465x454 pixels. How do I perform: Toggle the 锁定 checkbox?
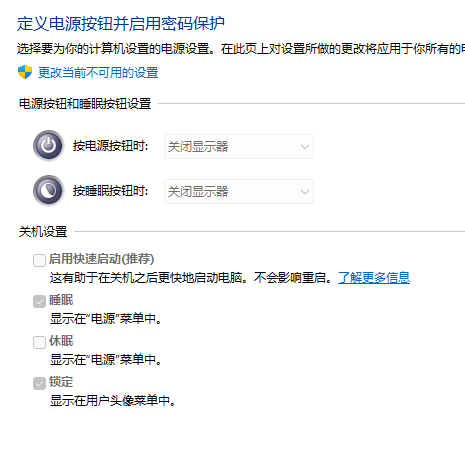pyautogui.click(x=39, y=383)
